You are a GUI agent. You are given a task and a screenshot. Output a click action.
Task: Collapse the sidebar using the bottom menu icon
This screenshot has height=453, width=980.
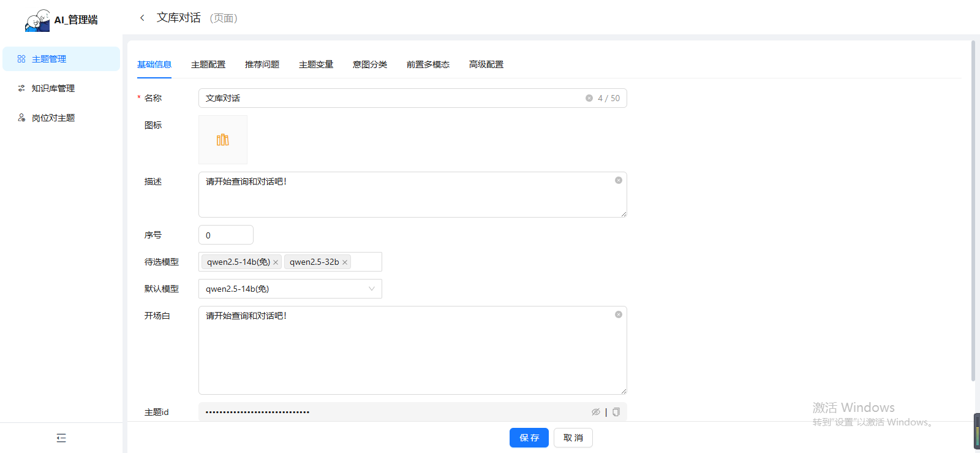tap(61, 438)
